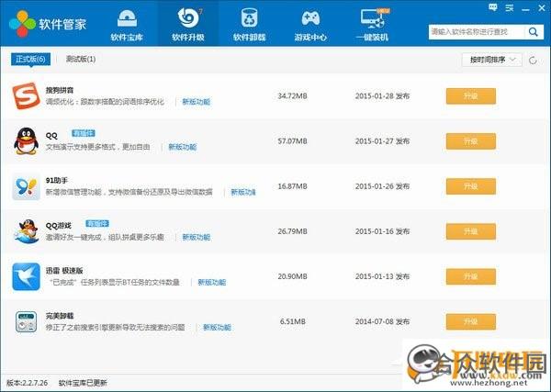Click the refresh list icon
Image resolution: width=551 pixels, height=392 pixels.
533,61
